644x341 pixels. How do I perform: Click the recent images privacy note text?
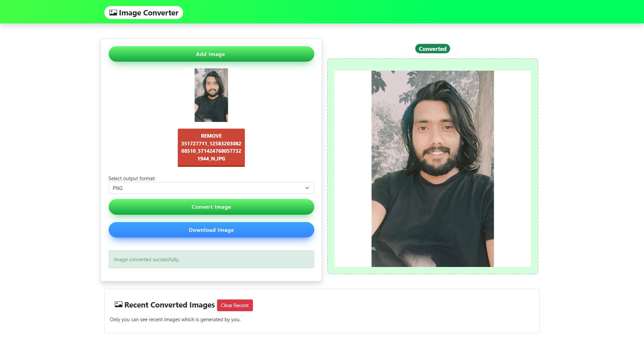coord(175,320)
